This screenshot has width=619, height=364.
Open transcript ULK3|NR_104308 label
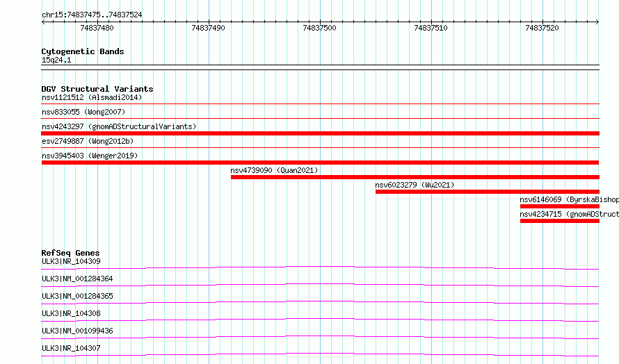point(71,313)
